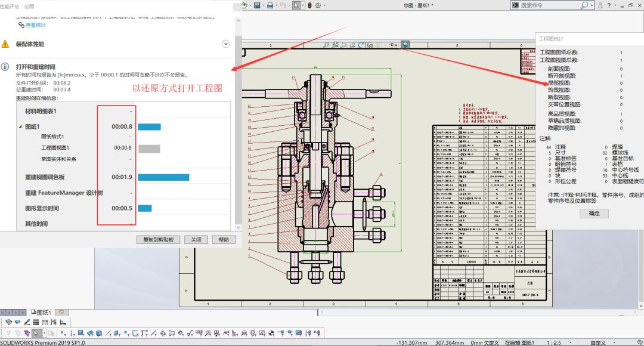Viewport: 644px width, 346px height.
Task: Click the 确定 button in statistics dialog
Action: click(594, 213)
